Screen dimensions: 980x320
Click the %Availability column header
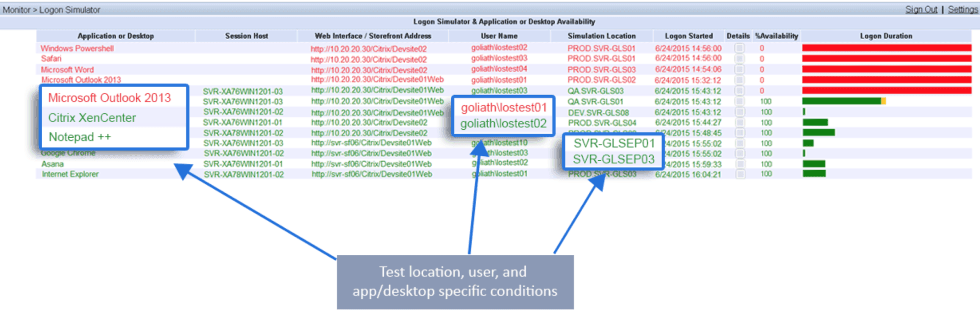point(777,36)
